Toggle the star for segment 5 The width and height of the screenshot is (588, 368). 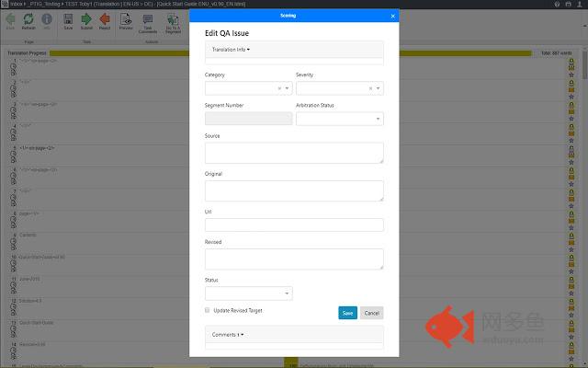point(571,162)
